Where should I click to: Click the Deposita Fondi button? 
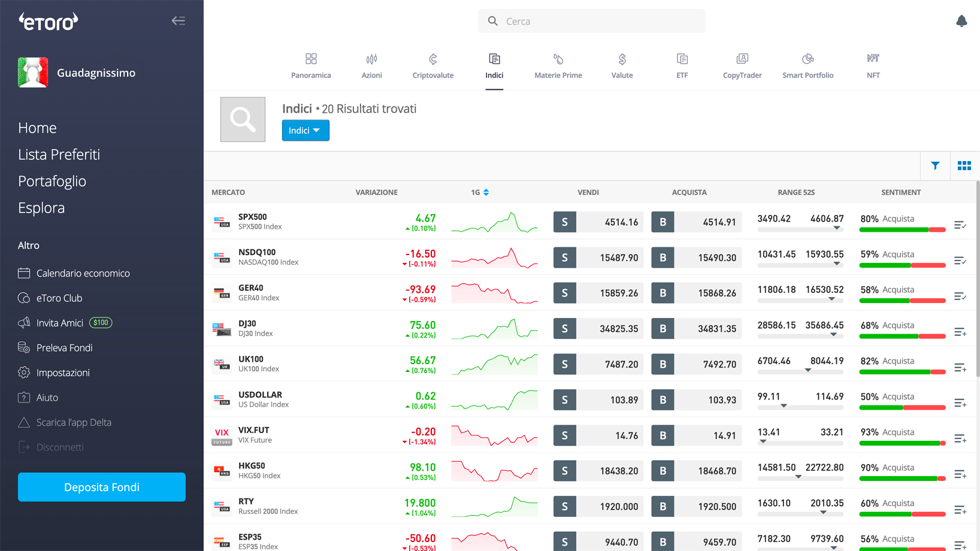(102, 487)
